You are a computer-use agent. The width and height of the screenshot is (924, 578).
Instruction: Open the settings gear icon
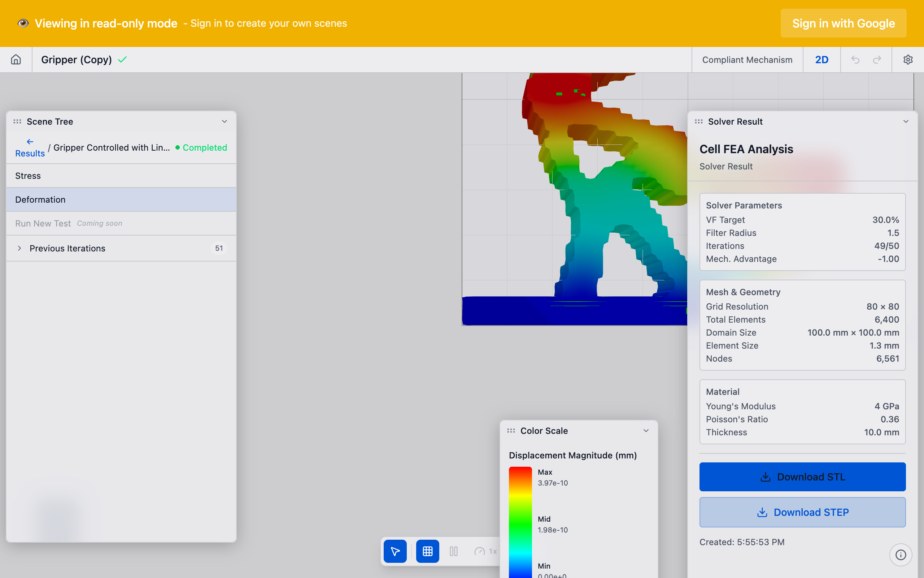tap(908, 60)
